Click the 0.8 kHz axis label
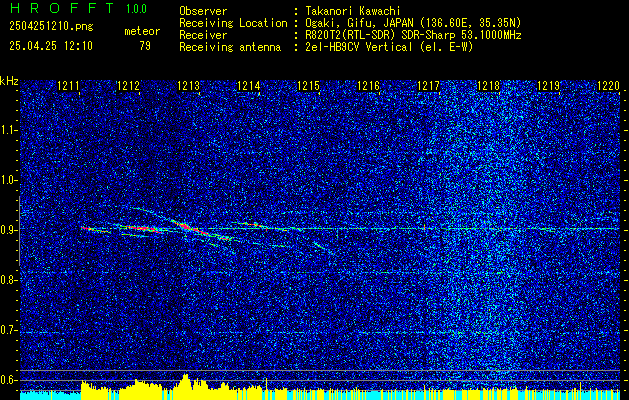The width and height of the screenshot is (629, 400). [x=9, y=280]
